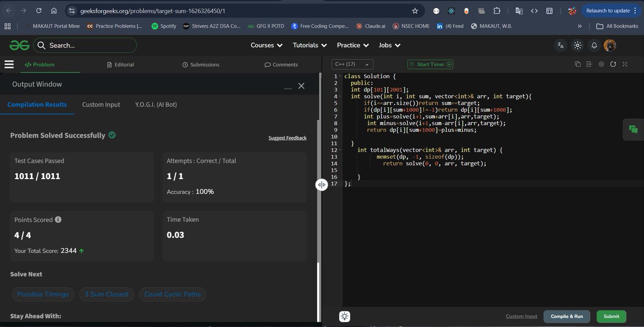Open the puzzle-piece Extensions menu
The width and height of the screenshot is (644, 327).
tap(496, 11)
